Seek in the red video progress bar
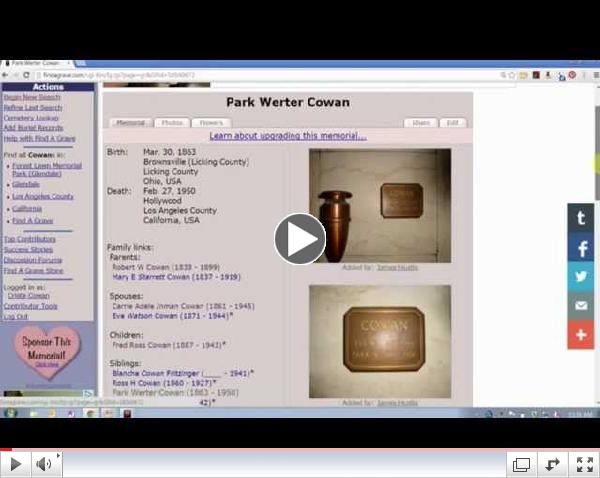 (x=300, y=449)
